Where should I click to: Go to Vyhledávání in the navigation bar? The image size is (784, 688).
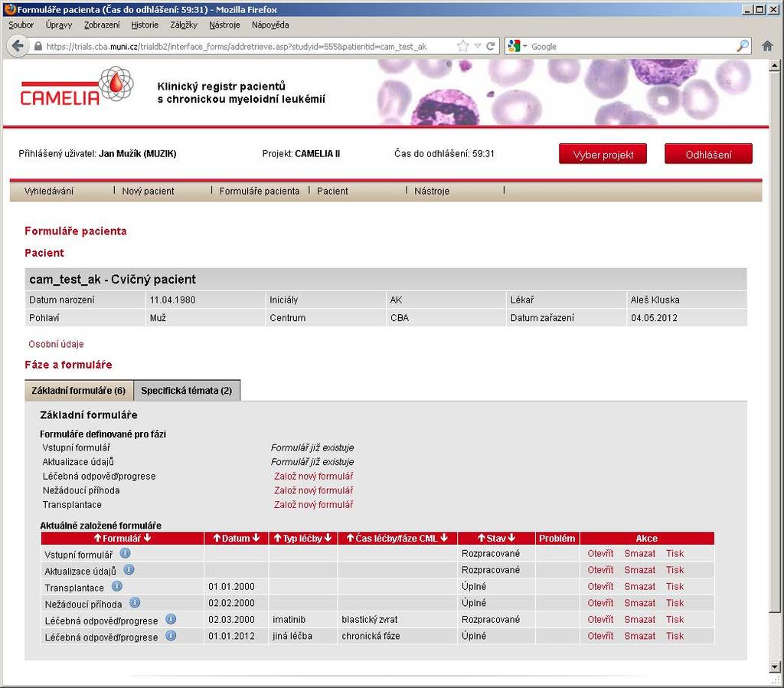click(49, 191)
